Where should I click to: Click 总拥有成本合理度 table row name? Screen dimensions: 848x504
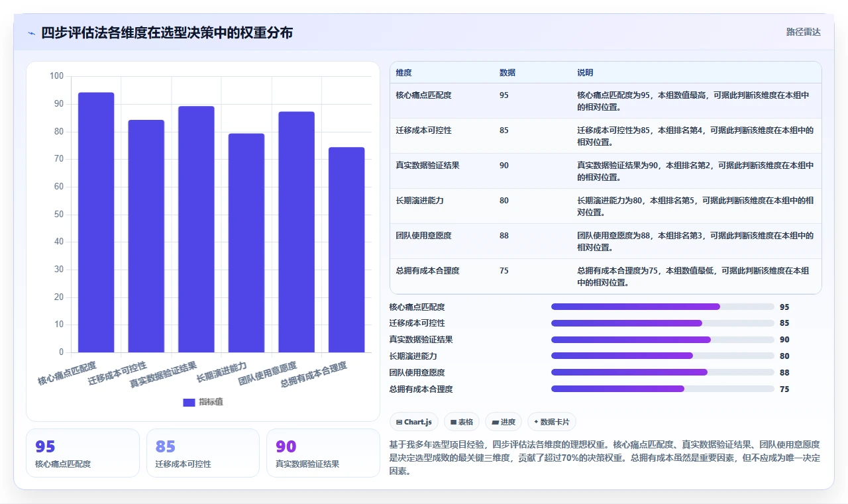click(428, 271)
